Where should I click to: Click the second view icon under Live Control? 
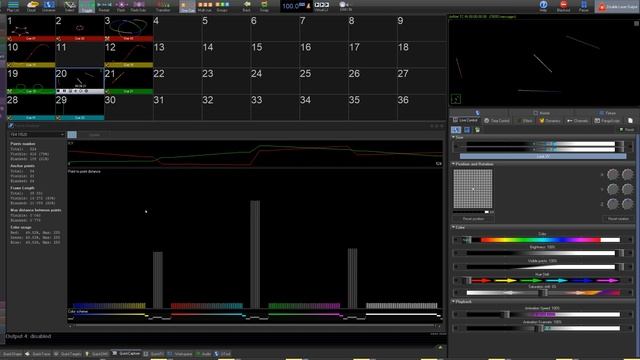pos(467,130)
